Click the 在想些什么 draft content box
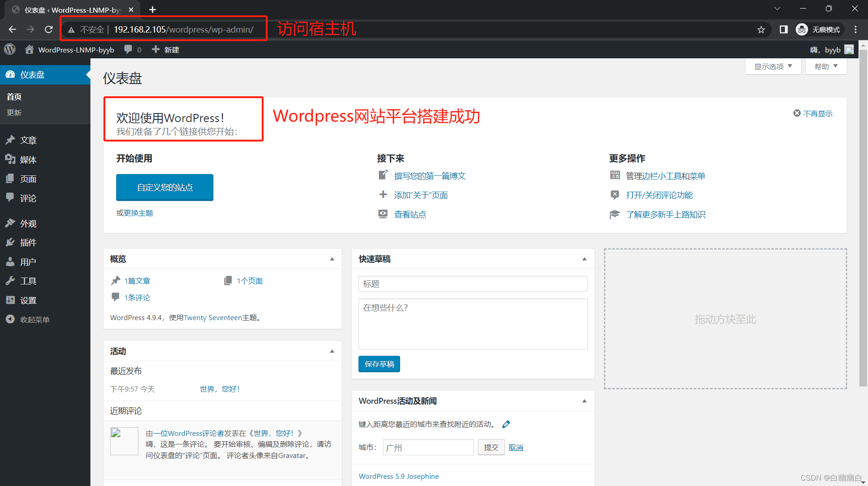 (473, 324)
